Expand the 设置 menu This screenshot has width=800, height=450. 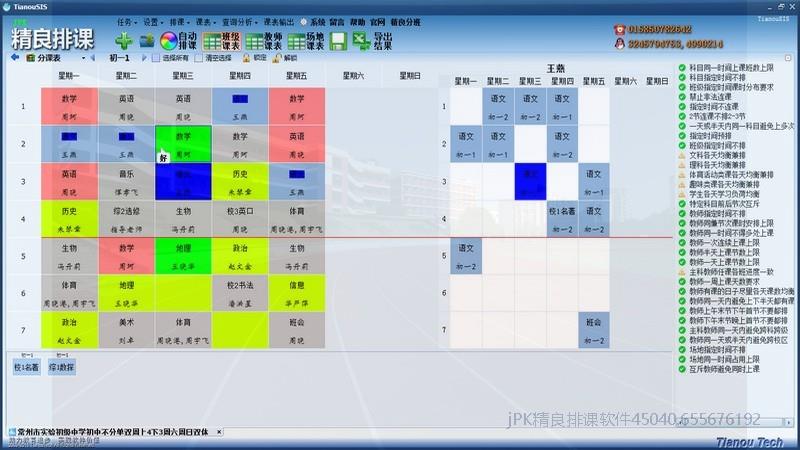[153, 22]
